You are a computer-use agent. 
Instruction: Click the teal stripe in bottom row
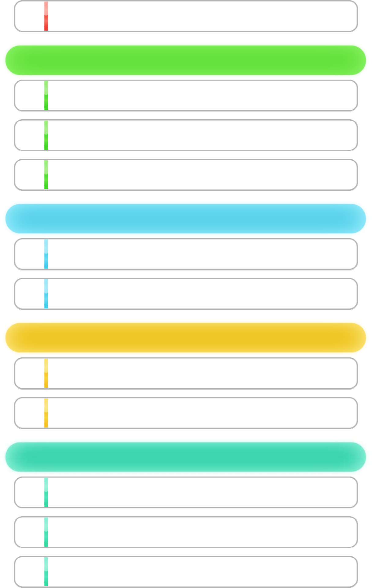[46, 571]
